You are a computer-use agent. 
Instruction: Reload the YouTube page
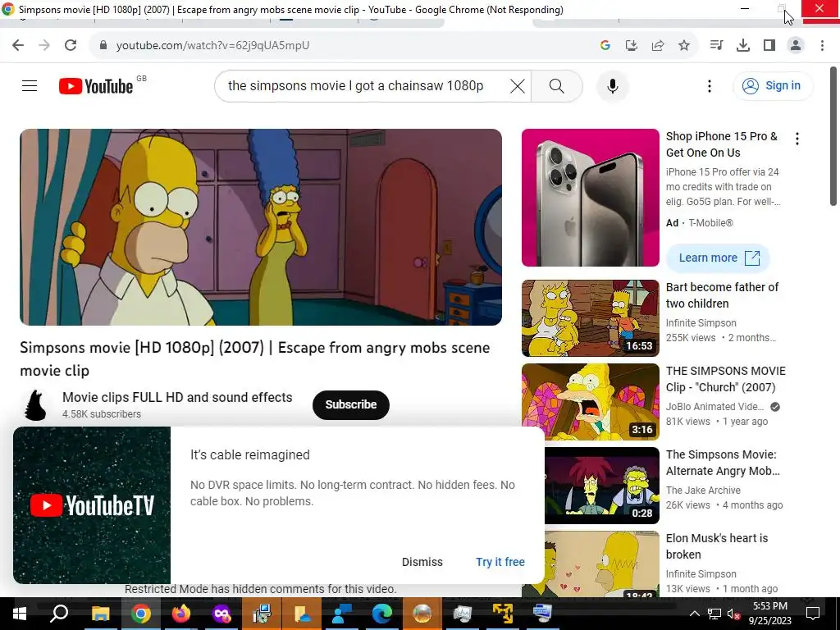[x=71, y=45]
